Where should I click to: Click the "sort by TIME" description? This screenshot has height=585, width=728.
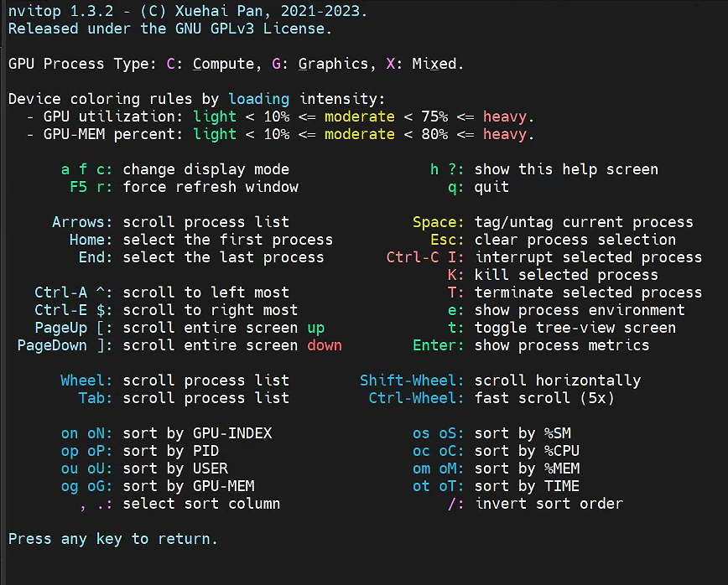[x=527, y=487]
